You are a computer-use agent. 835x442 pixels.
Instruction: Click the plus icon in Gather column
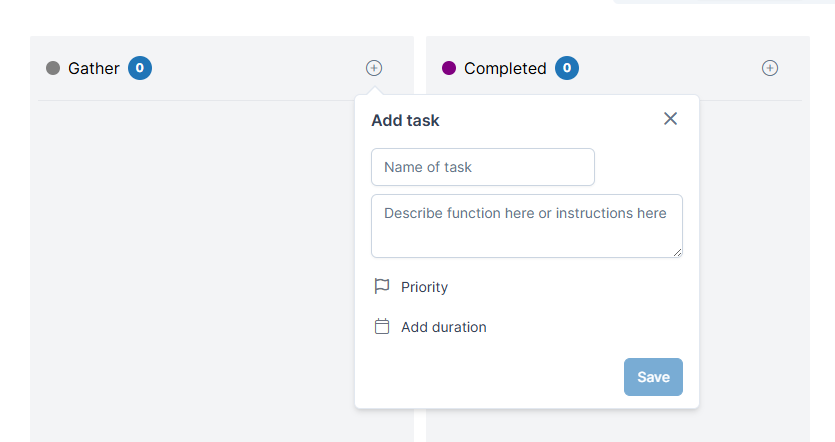pos(374,68)
